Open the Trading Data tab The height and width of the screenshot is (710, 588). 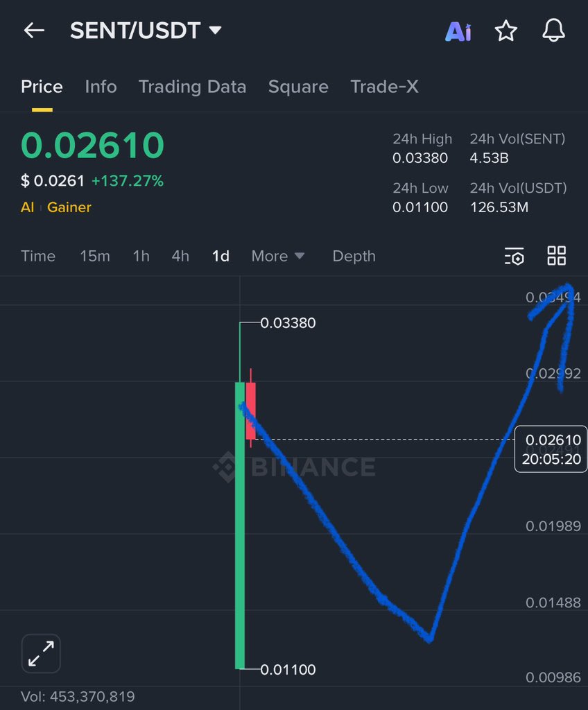192,87
